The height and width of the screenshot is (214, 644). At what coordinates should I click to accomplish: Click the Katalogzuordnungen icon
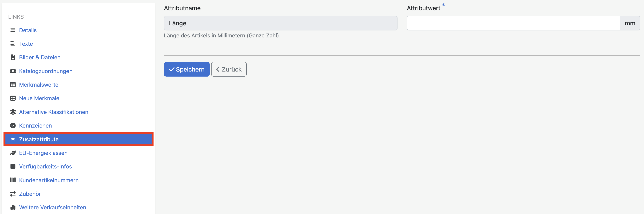click(x=13, y=71)
